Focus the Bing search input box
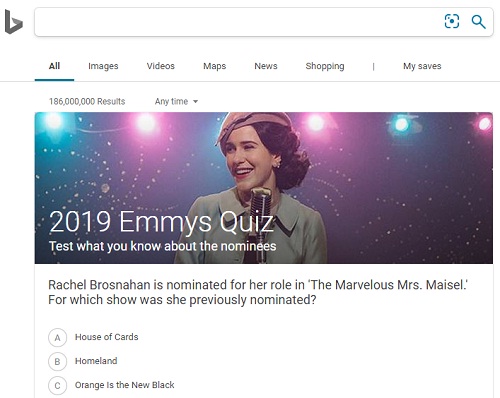 [238, 22]
